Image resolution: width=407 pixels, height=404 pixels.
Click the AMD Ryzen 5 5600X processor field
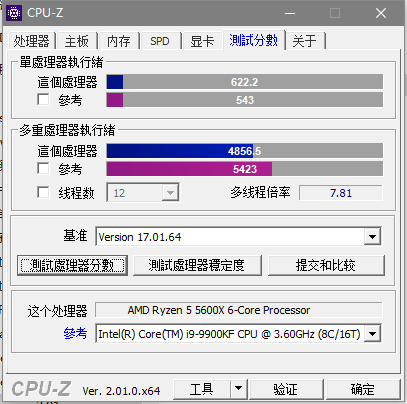coord(239,310)
